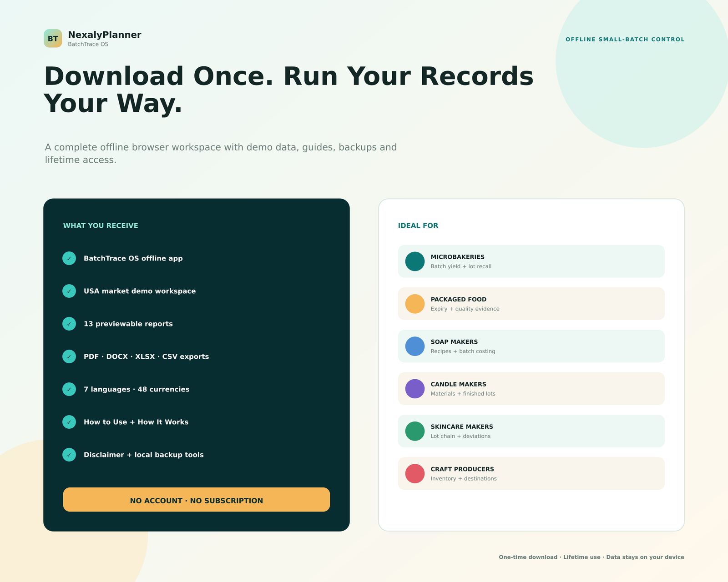Click the SOAP MAKERS card title
The width and height of the screenshot is (728, 582).
click(x=454, y=342)
